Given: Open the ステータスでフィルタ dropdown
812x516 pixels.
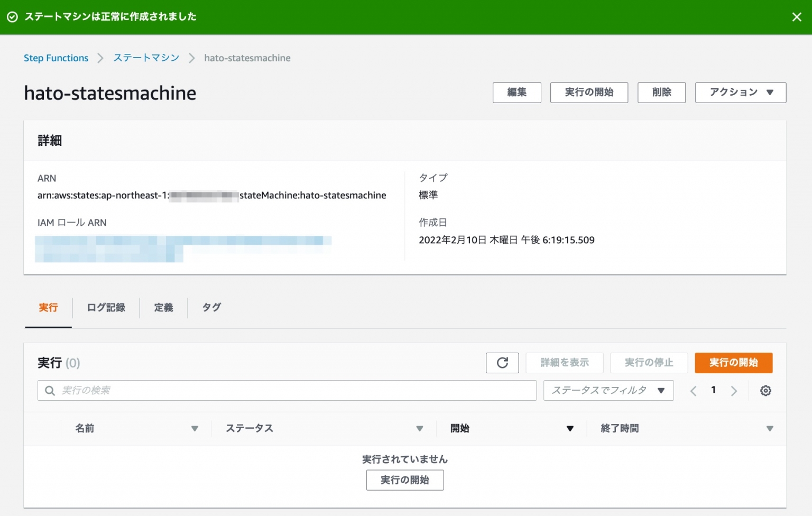Looking at the screenshot, I should click(x=608, y=390).
